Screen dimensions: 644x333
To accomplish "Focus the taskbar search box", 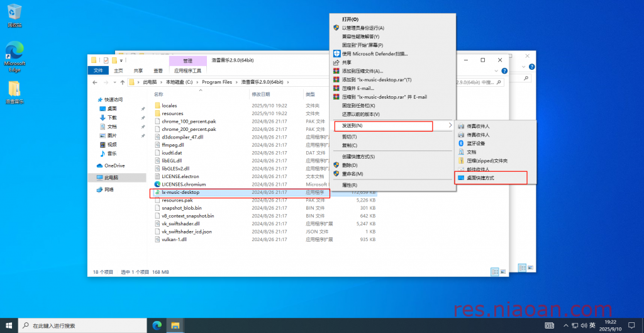I will pyautogui.click(x=84, y=325).
